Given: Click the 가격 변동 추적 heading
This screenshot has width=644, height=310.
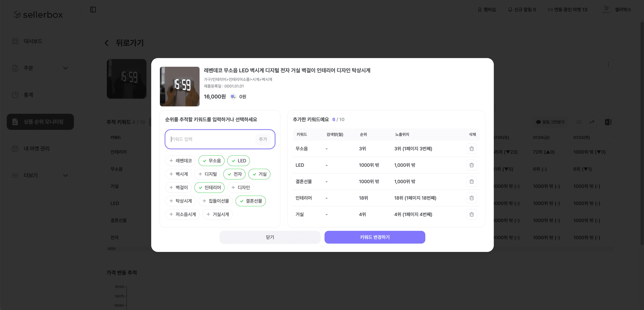Looking at the screenshot, I should click(121, 273).
